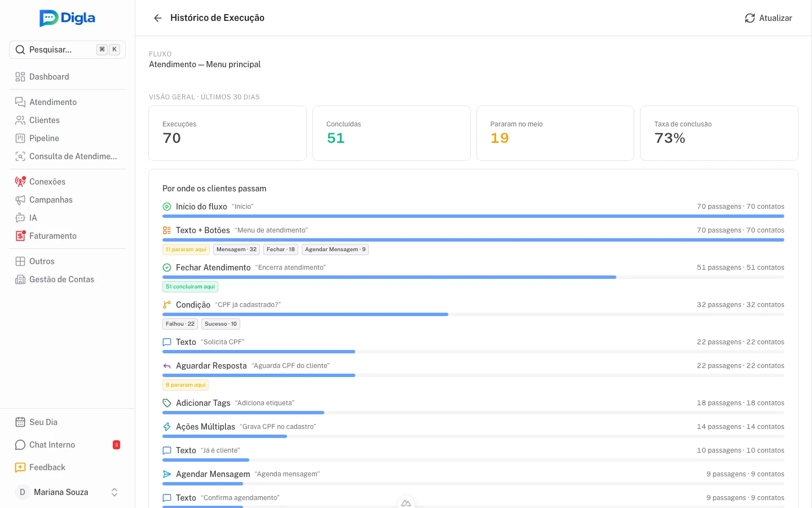This screenshot has height=508, width=812.
Task: Click the Digla logo
Action: click(x=68, y=18)
